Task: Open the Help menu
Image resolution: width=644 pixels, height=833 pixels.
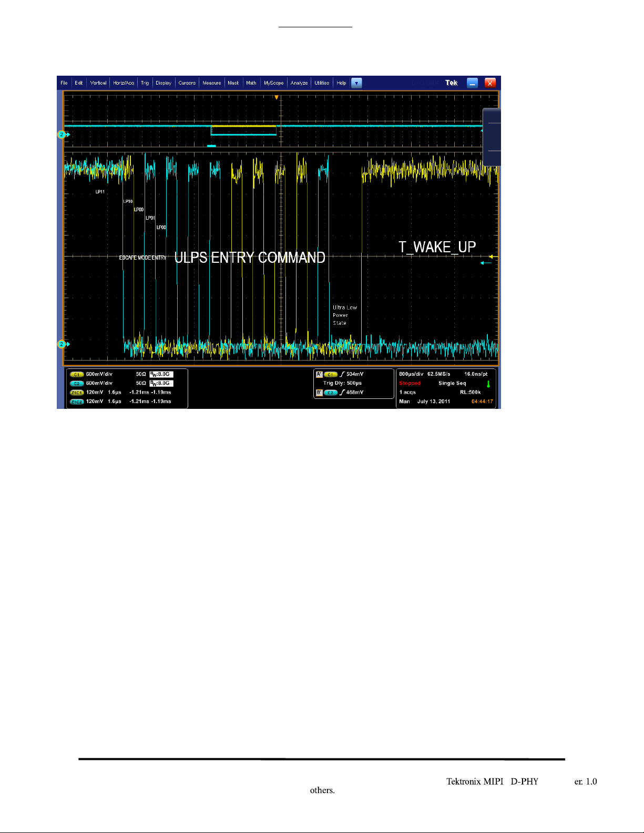Action: [342, 83]
